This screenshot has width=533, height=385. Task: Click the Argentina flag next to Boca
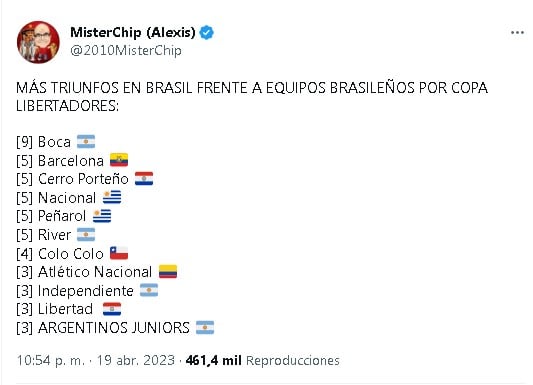click(86, 142)
